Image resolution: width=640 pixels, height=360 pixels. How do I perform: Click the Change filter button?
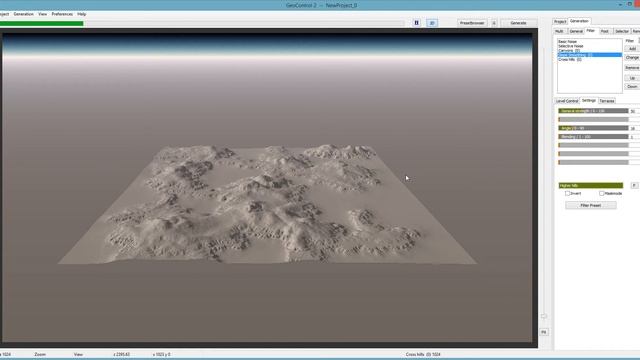coord(632,58)
